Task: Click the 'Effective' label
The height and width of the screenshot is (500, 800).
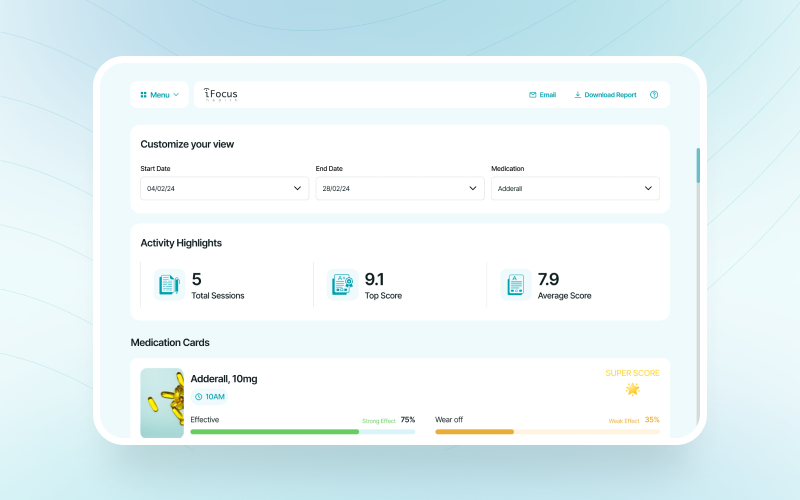Action: click(205, 419)
